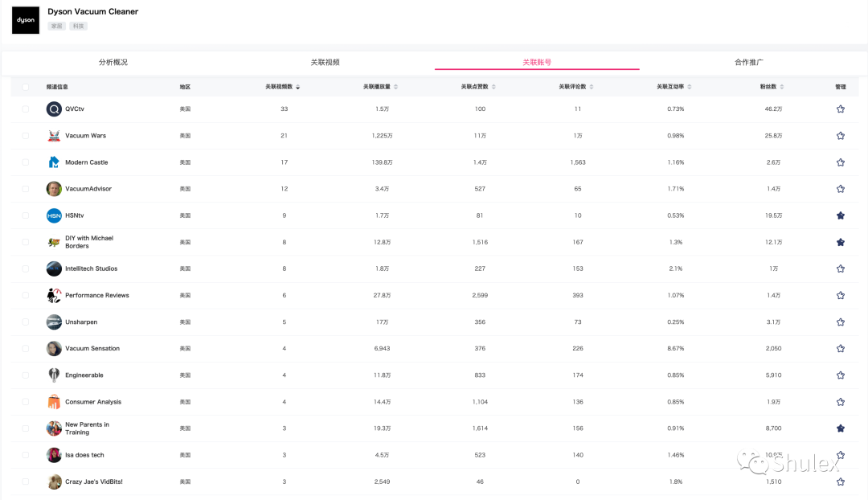868x500 pixels.
Task: Switch to 合作推广 tab
Action: (749, 62)
